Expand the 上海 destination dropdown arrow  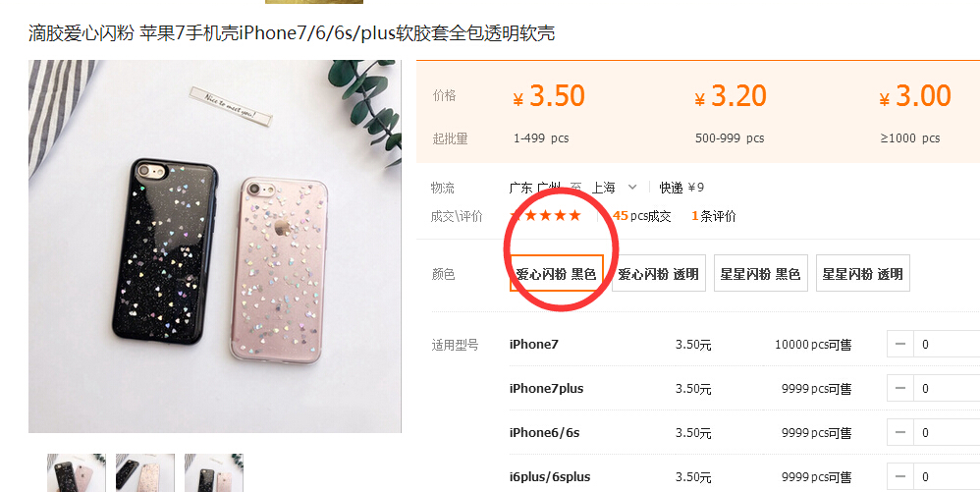(x=631, y=187)
